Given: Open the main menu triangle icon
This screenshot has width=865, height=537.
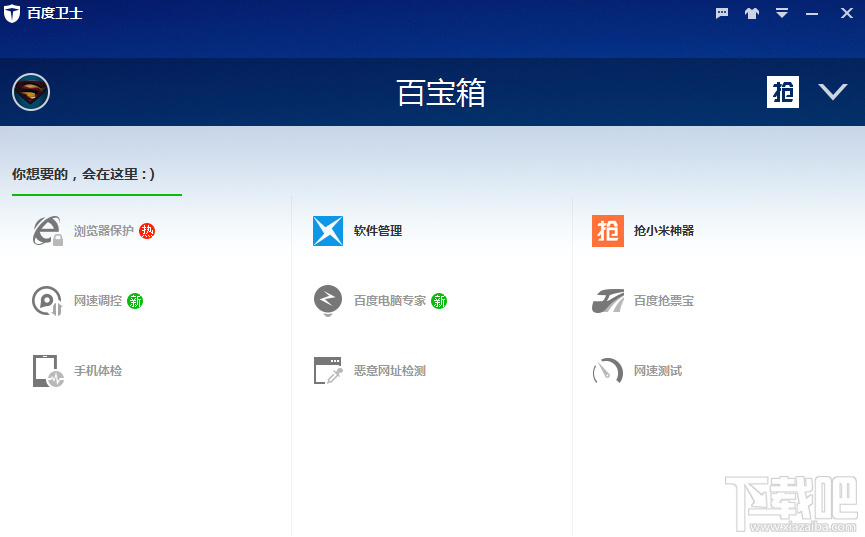Looking at the screenshot, I should pyautogui.click(x=782, y=13).
